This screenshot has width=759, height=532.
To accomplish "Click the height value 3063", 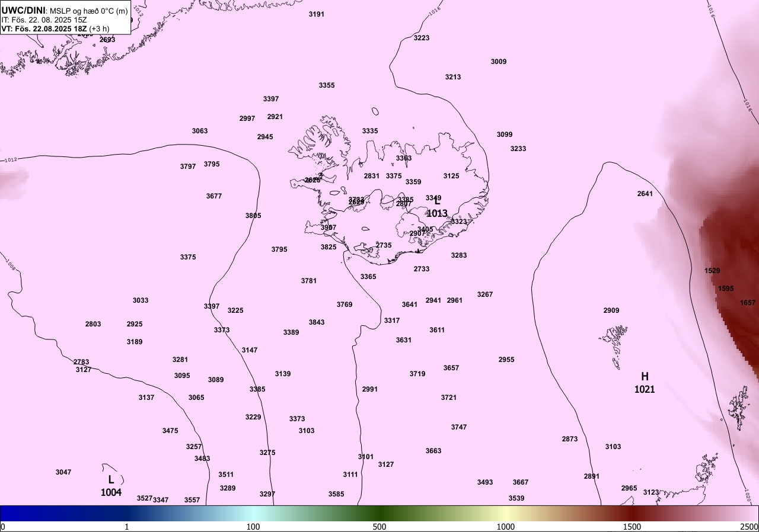I will click(x=200, y=131).
